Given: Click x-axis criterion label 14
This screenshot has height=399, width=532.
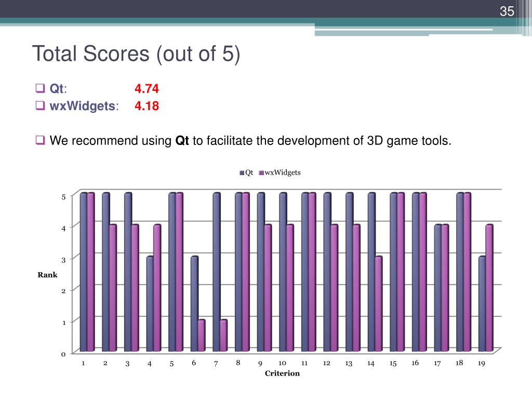Looking at the screenshot, I should [x=370, y=363].
